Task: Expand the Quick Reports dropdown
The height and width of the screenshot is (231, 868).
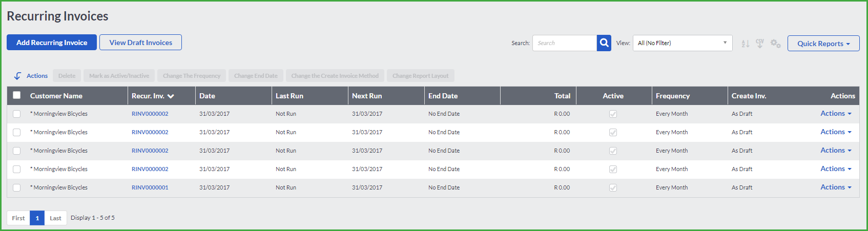Action: pyautogui.click(x=823, y=44)
